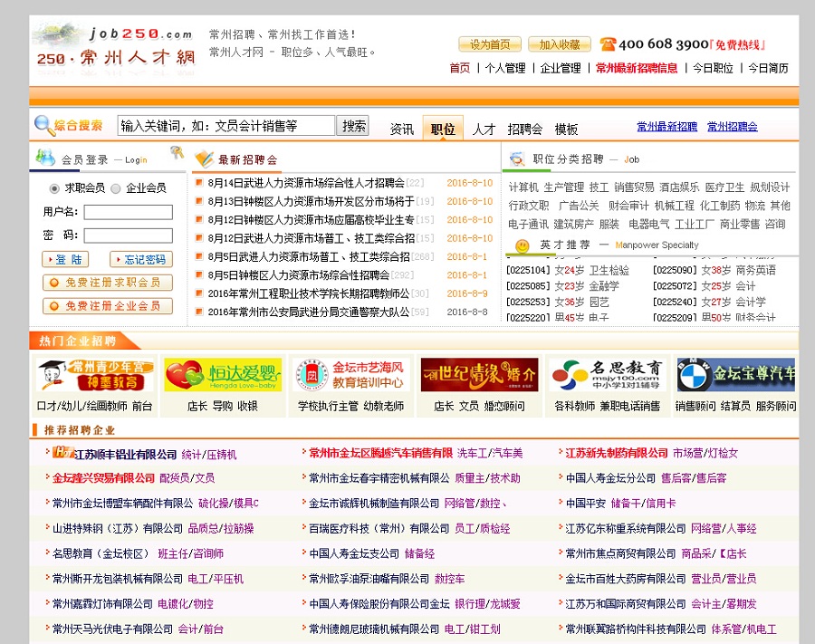Viewport: 815px width, 644px height.
Task: Click the magnifier search icon
Action: [43, 125]
